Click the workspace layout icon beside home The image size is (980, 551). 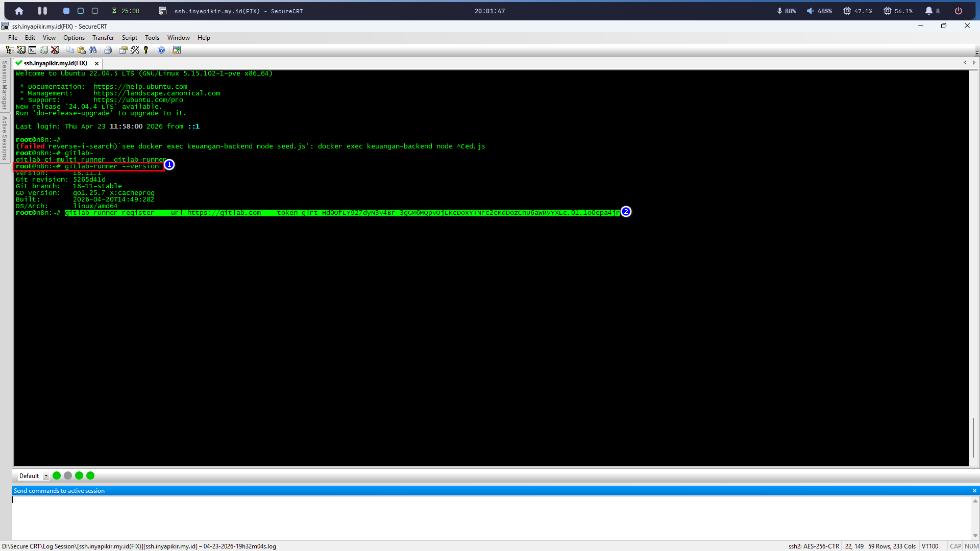[42, 11]
